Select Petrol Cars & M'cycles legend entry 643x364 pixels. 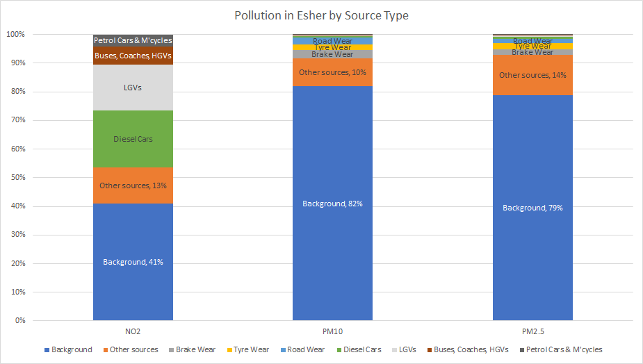coord(564,349)
